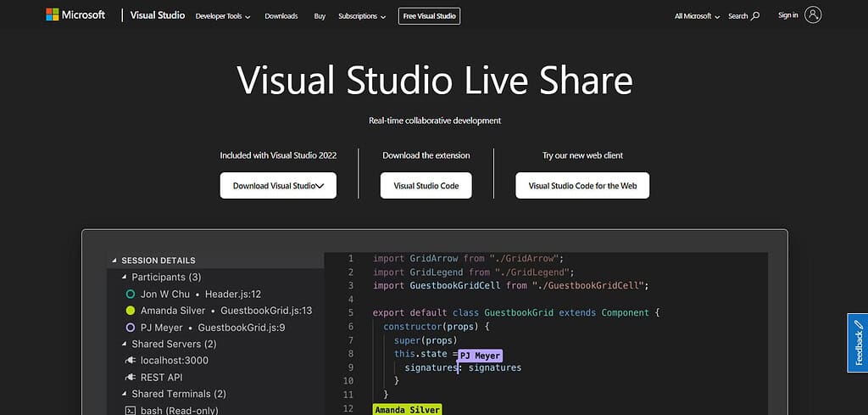
Task: Click 'Real-time collaborative development' text
Action: [x=435, y=121]
